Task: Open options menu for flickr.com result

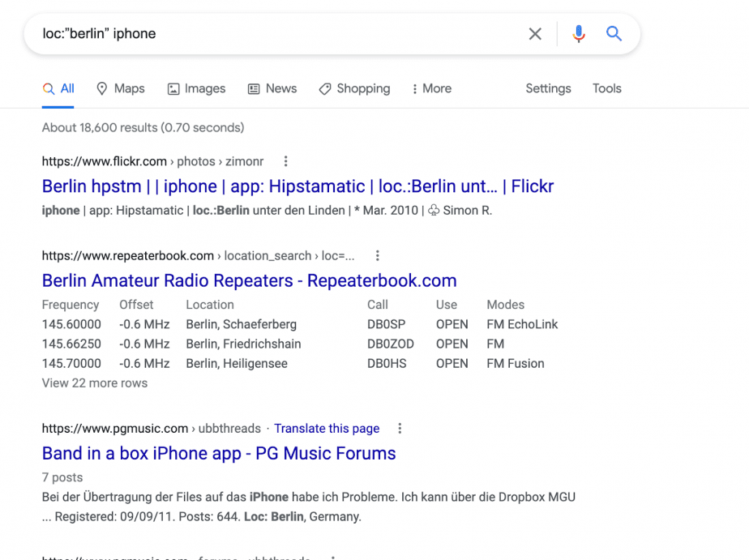Action: click(x=285, y=161)
